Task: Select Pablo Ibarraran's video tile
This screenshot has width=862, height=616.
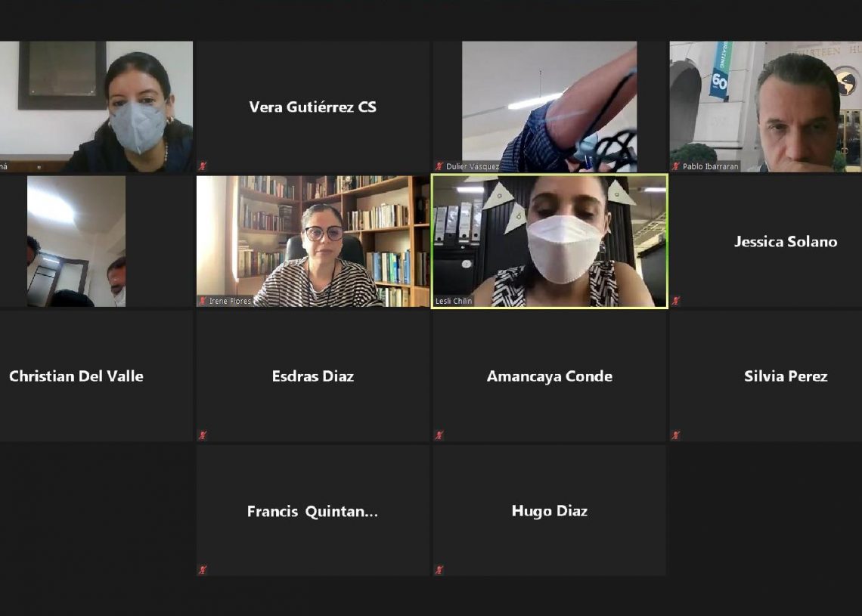Action: [x=765, y=107]
